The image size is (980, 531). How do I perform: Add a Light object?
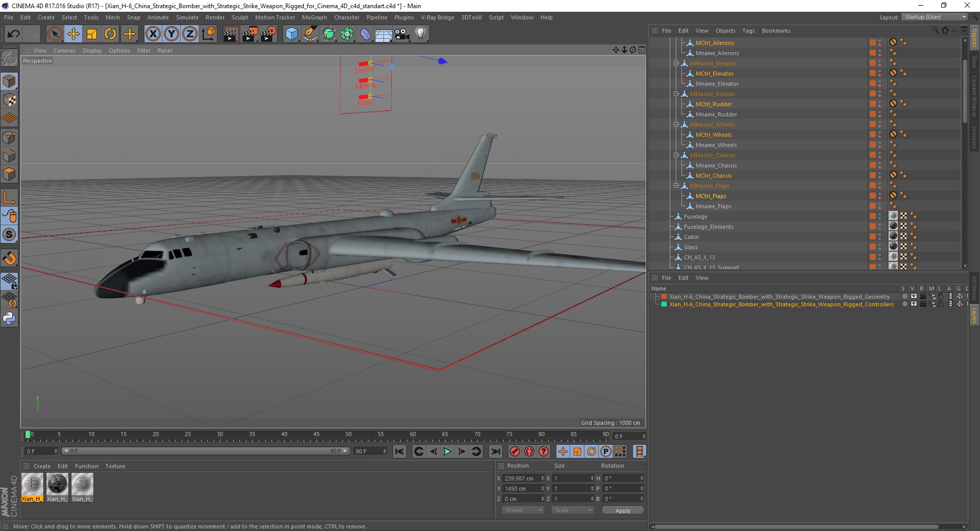(x=421, y=34)
